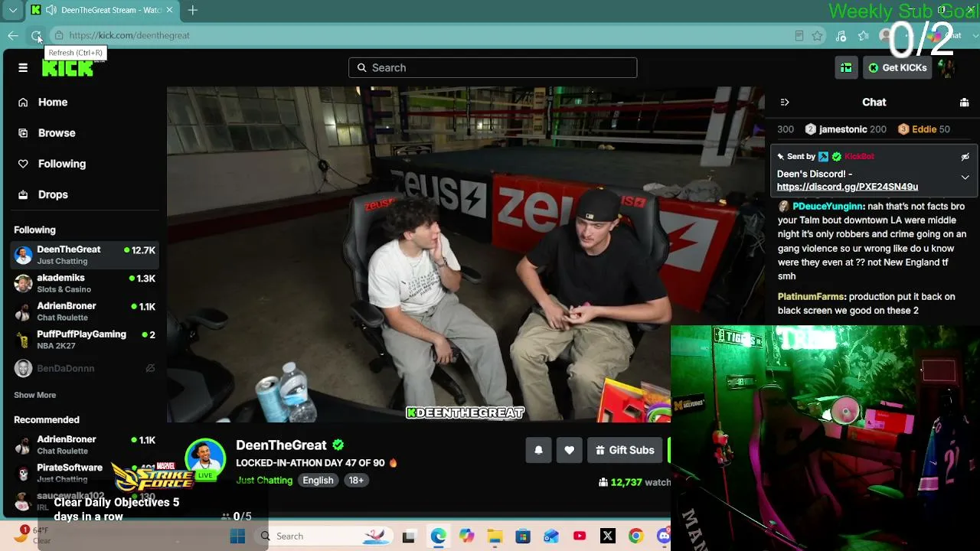Screen dimensions: 980x551
Task: Open the Kick hamburger sidebar menu
Action: coord(23,67)
